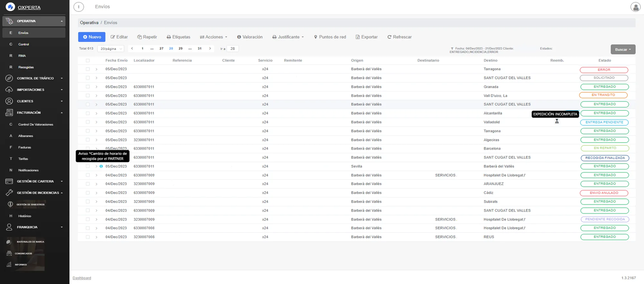Open the Buscar dropdown button
644x284 pixels.
coord(623,50)
